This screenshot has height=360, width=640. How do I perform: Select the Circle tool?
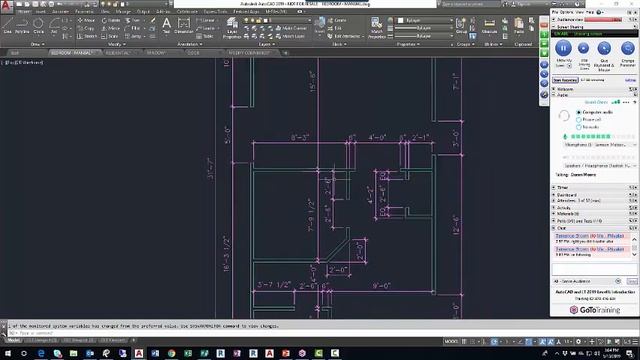[x=38, y=25]
